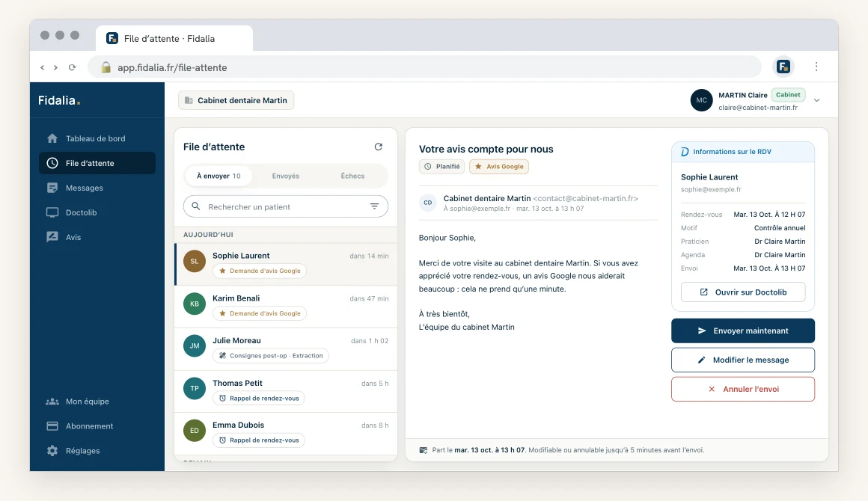Select Julie Moreau in the queue
868x501 pixels.
[x=286, y=349]
